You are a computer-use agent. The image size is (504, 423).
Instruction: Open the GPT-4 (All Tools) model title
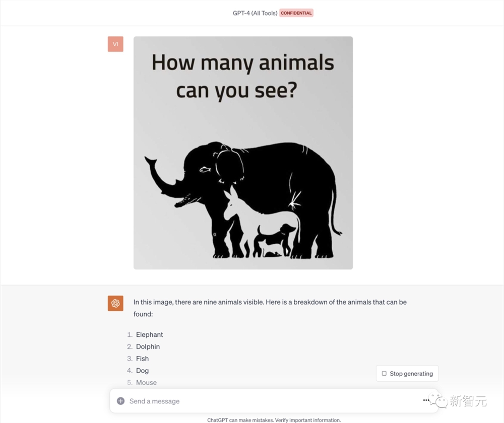click(x=255, y=13)
